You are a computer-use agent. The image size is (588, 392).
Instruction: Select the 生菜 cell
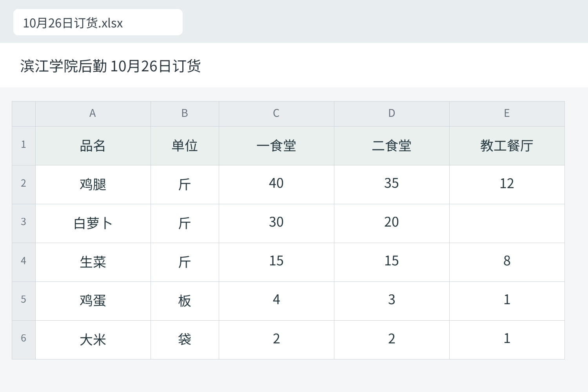tap(93, 262)
